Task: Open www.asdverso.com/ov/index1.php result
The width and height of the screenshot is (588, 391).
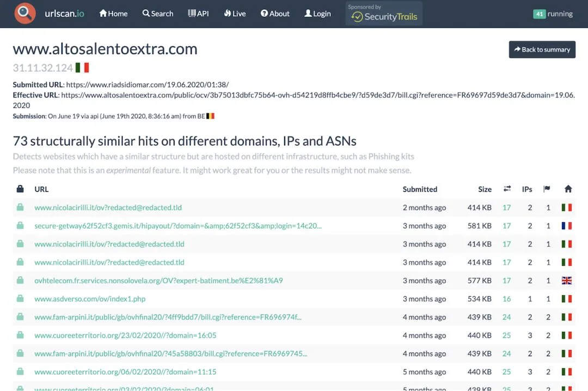Action: tap(90, 299)
